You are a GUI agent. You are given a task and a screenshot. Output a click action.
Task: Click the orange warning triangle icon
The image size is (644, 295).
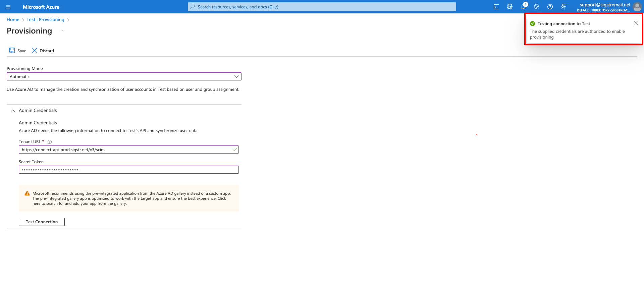click(x=27, y=193)
